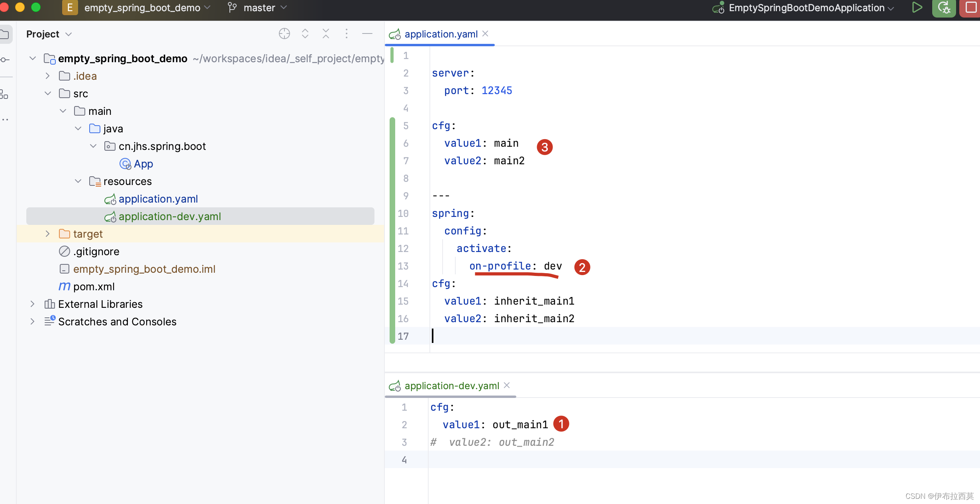Screen dimensions: 980x504
Task: Collapse the java folder chevron
Action: [78, 129]
